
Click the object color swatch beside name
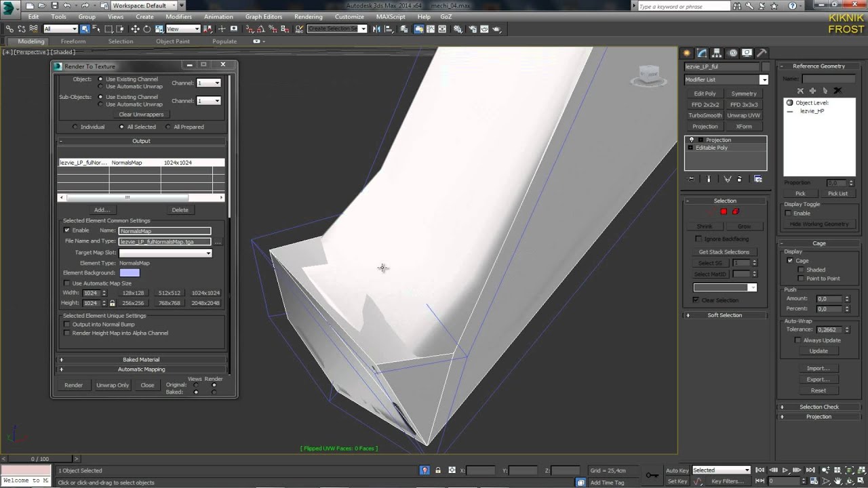point(766,67)
